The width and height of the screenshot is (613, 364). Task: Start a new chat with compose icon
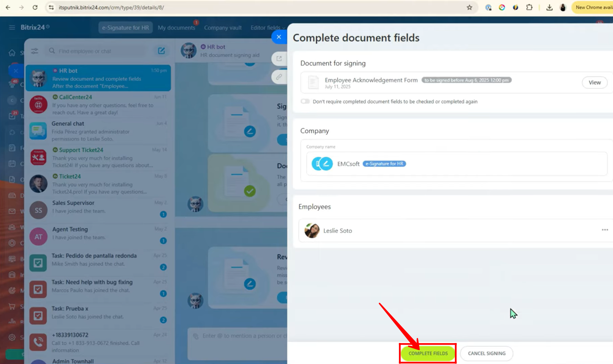point(161,51)
